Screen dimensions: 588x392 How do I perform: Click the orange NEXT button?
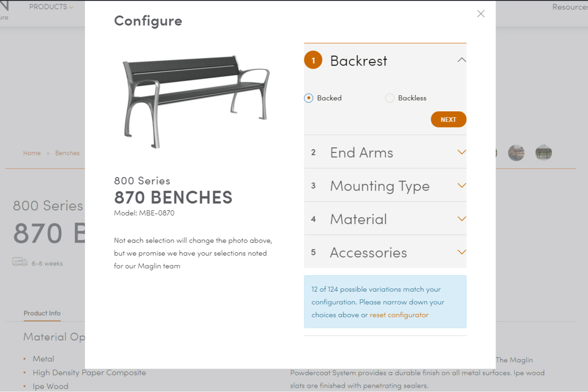[x=448, y=120]
